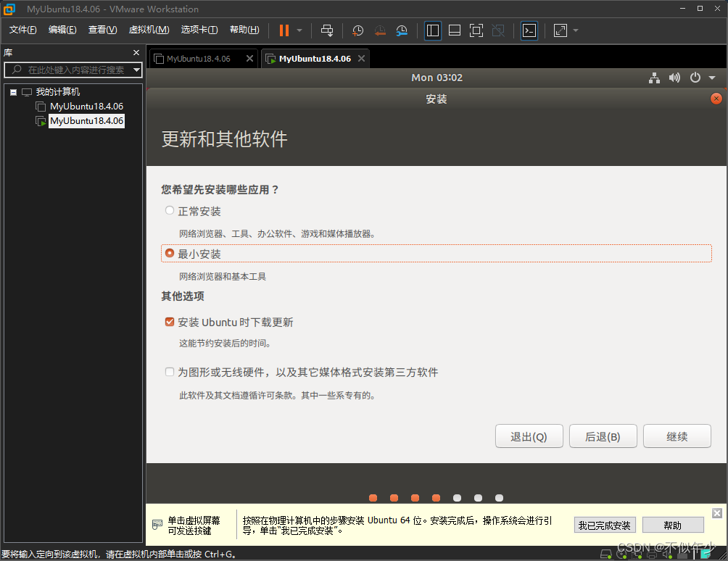Open the Ubuntu system menu arrow
728x561 pixels.
click(x=712, y=78)
